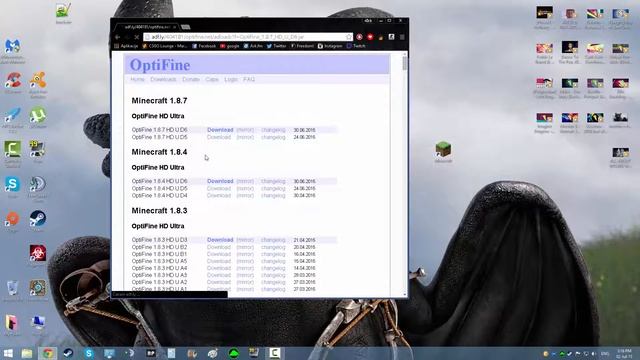Click the browser back arrow

[118, 37]
